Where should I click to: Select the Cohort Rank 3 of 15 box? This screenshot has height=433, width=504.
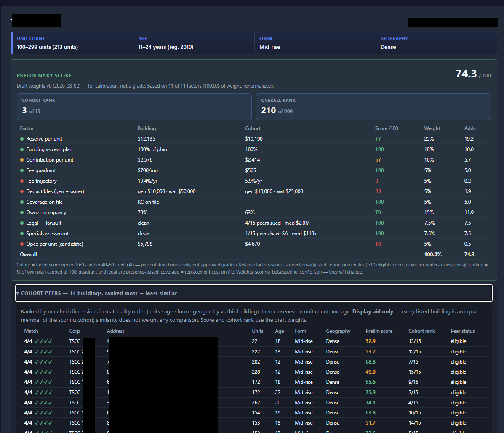point(134,106)
